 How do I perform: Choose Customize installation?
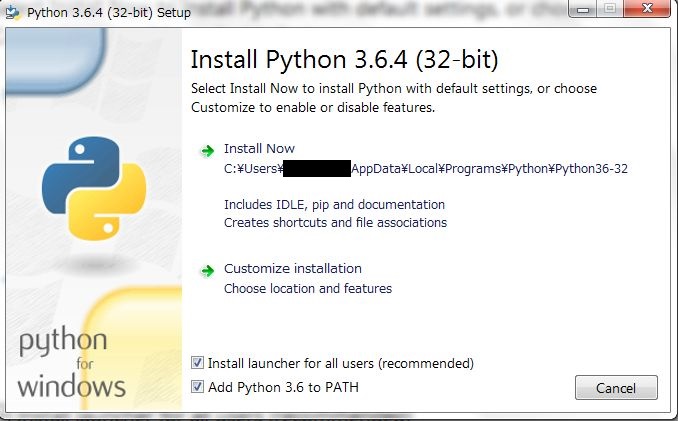293,268
